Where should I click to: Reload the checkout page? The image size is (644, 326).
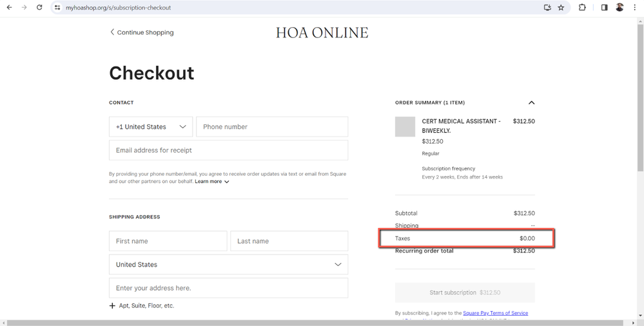39,8
